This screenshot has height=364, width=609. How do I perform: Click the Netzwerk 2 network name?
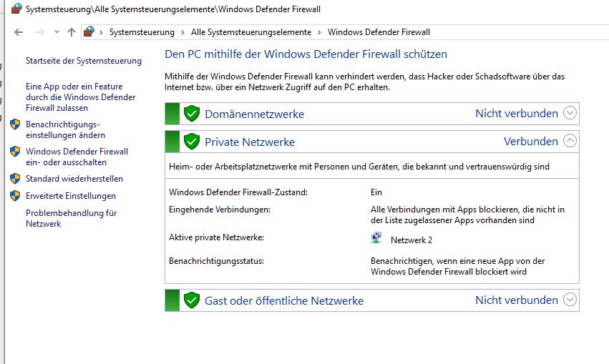(x=411, y=240)
